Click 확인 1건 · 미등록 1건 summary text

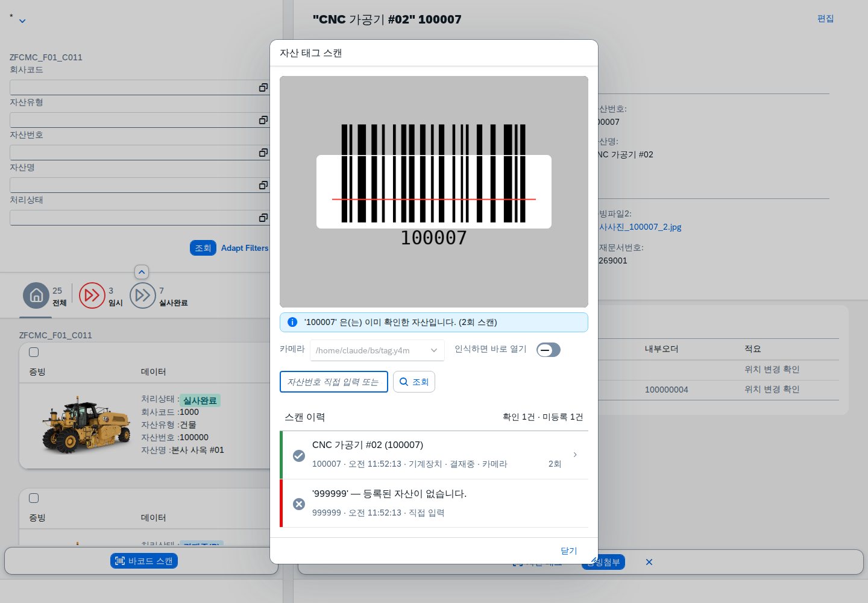point(542,417)
